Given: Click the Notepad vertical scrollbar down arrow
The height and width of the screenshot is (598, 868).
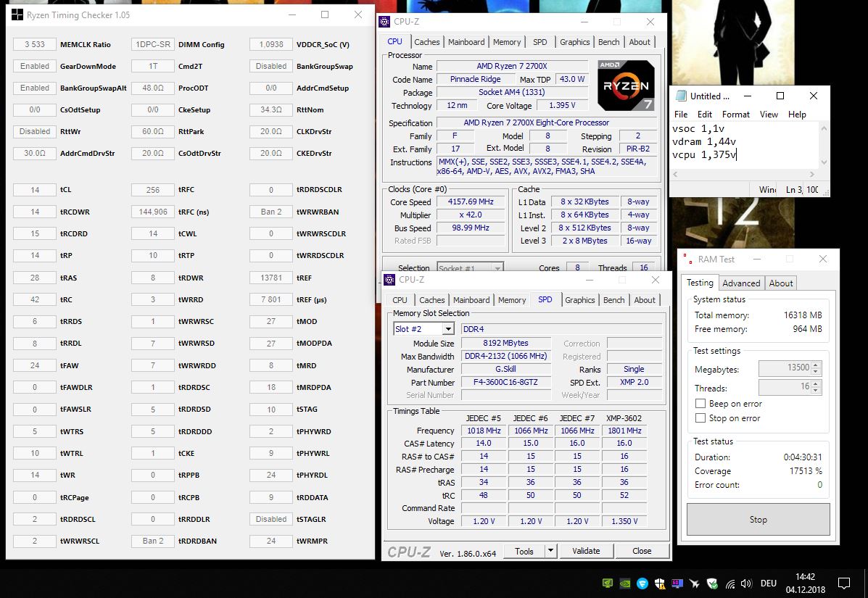Looking at the screenshot, I should point(824,162).
